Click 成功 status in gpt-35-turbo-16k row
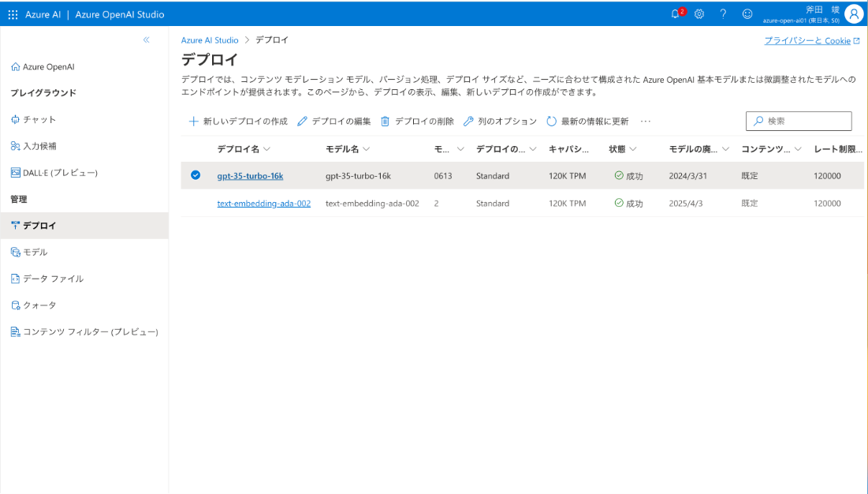 pos(629,176)
